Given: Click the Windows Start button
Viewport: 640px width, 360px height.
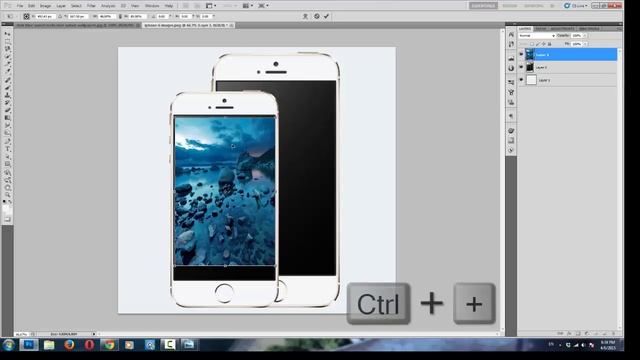Looking at the screenshot, I should point(8,345).
